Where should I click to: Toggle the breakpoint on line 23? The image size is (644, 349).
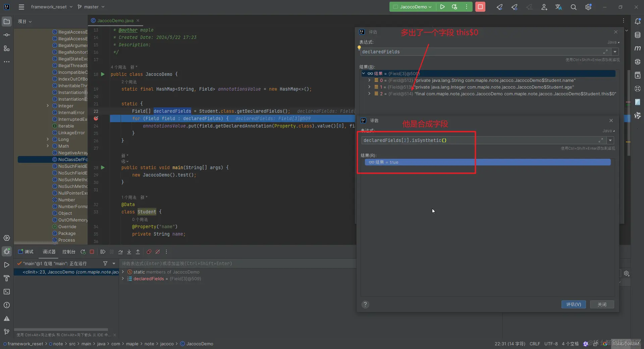pyautogui.click(x=96, y=118)
